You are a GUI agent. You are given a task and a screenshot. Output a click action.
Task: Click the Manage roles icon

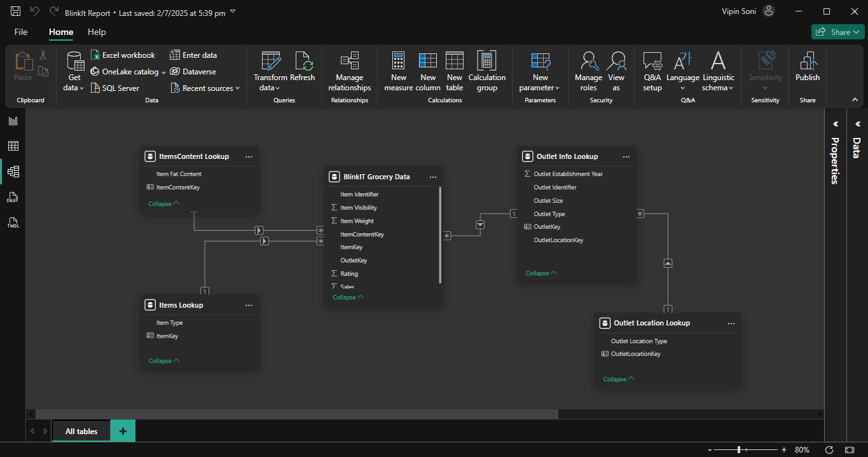pos(588,61)
